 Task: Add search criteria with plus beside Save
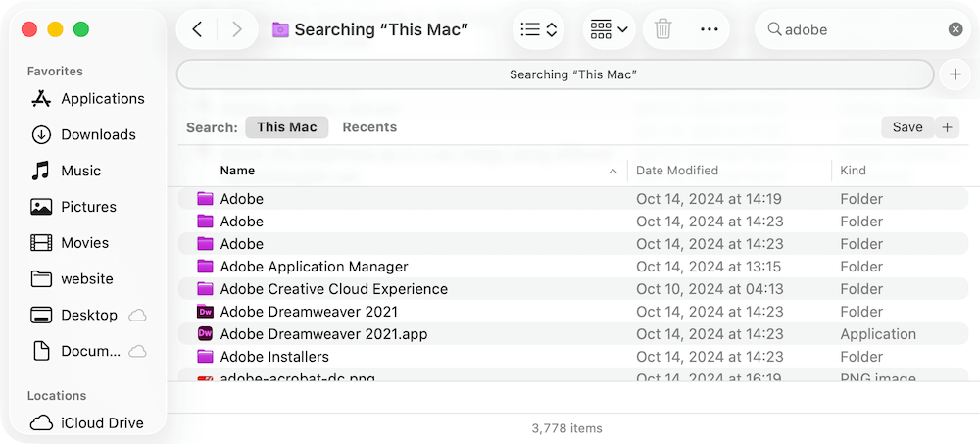point(947,127)
